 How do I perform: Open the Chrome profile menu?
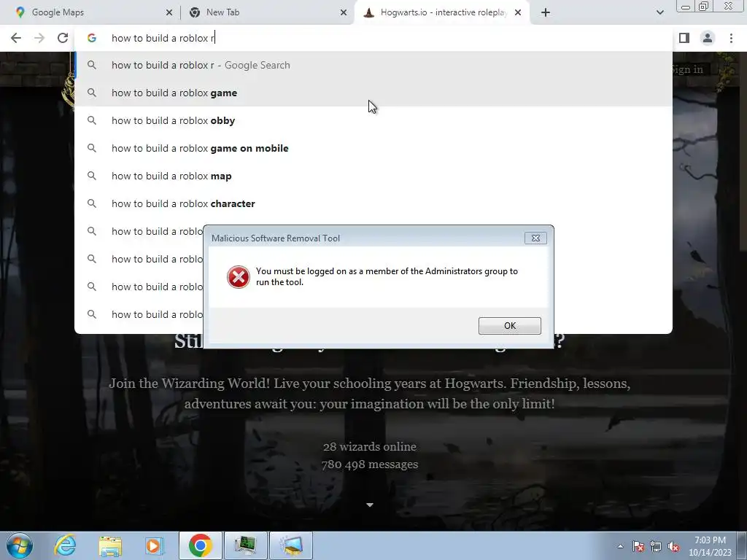coord(708,38)
